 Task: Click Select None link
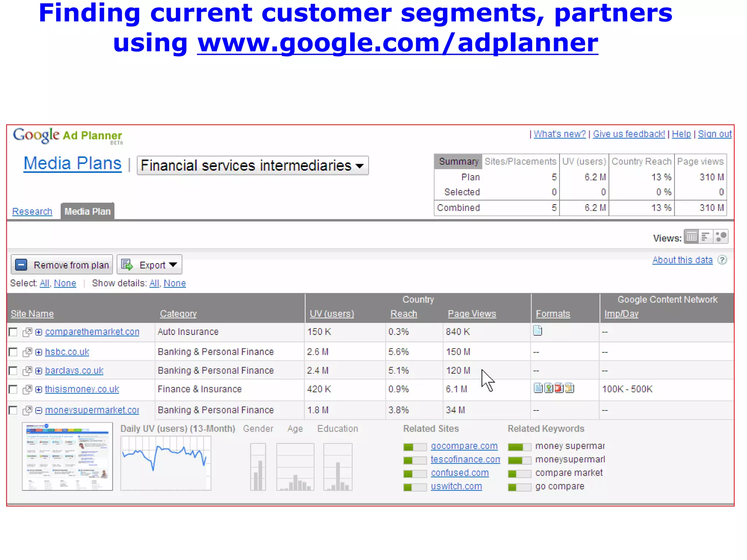pos(65,283)
